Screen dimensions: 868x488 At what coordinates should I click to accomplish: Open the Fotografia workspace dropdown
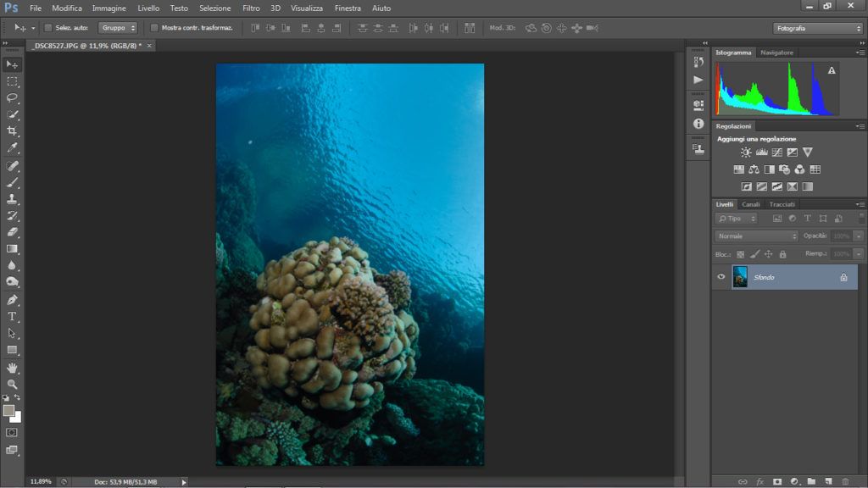click(x=817, y=28)
